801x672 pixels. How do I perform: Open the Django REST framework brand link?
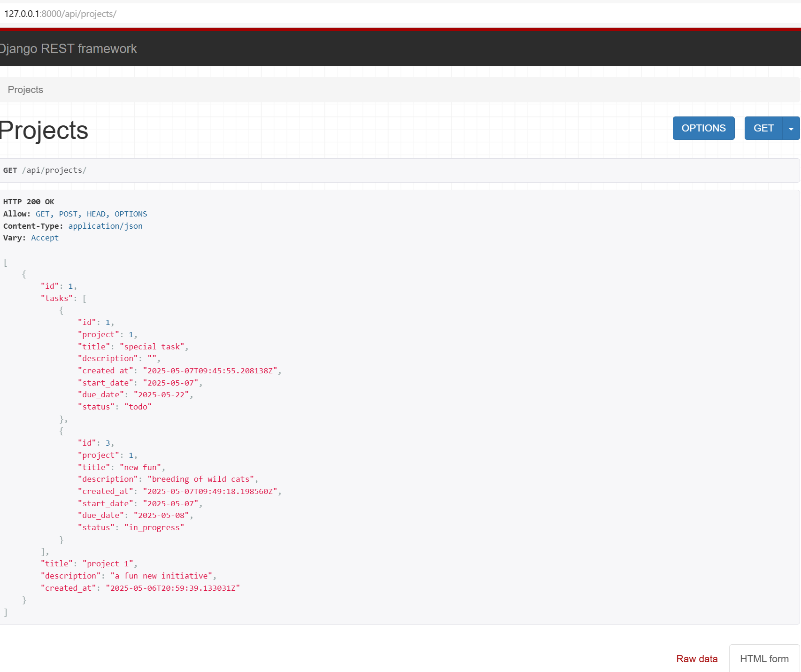(68, 49)
